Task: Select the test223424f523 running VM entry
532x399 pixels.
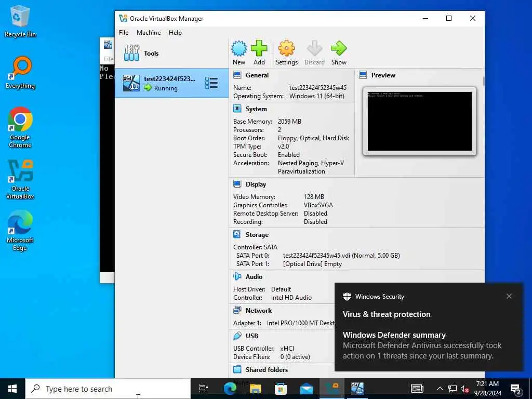Action: tap(171, 83)
